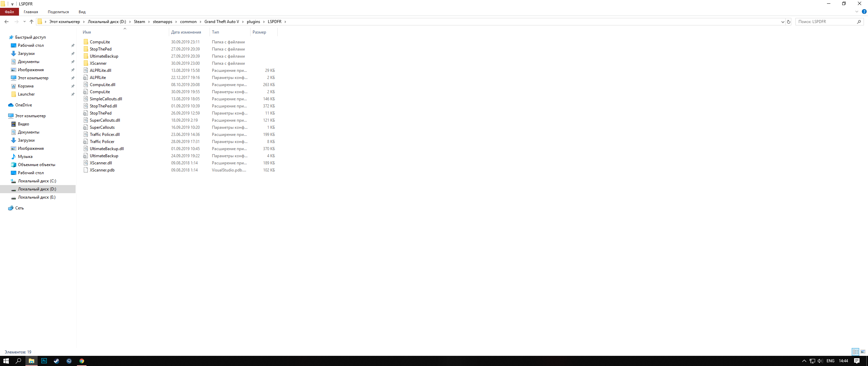Select Локальный диск (C:) in sidebar
Viewport: 868px width, 366px height.
click(x=37, y=181)
